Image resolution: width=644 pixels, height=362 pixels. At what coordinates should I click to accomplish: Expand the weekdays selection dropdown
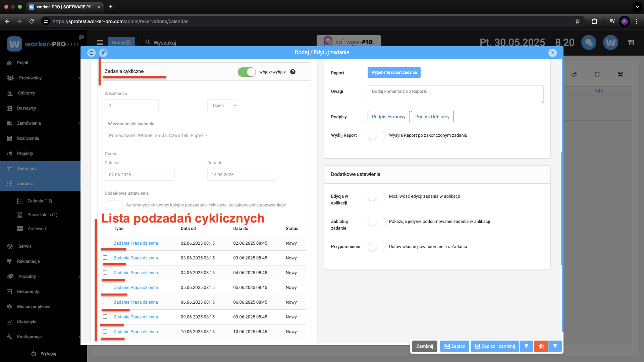pos(158,135)
